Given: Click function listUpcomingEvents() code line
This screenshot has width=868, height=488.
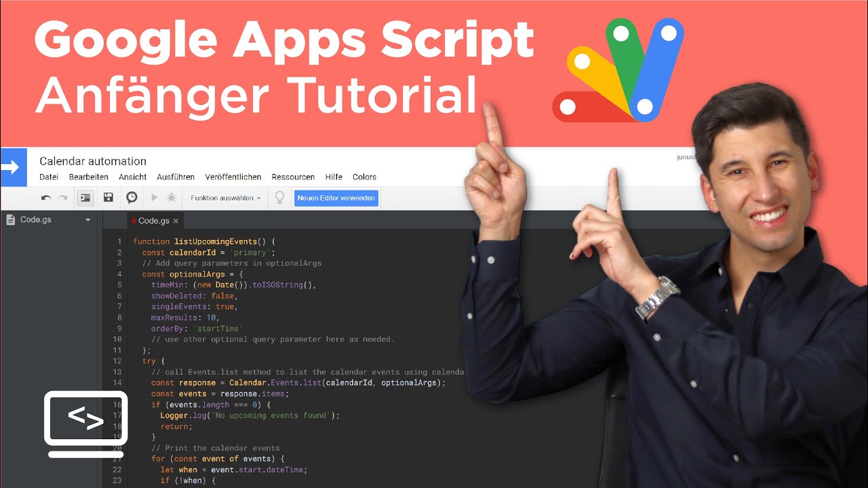Looking at the screenshot, I should coord(203,241).
